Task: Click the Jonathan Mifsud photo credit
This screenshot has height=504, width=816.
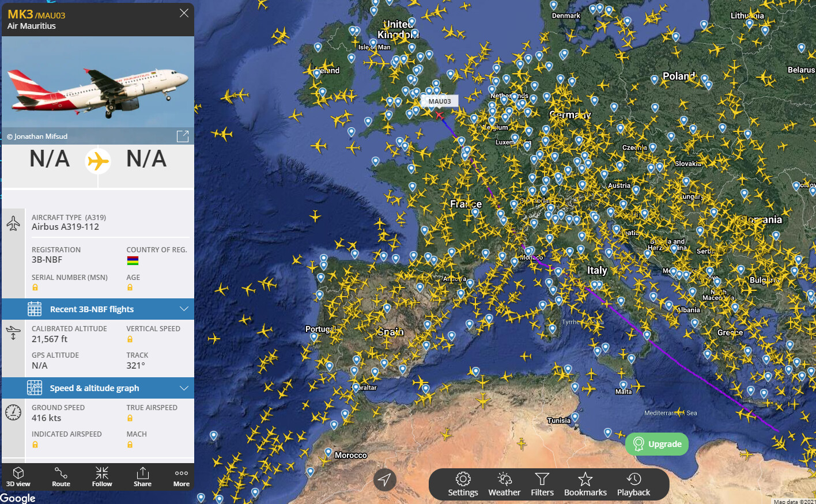Action: (37, 137)
